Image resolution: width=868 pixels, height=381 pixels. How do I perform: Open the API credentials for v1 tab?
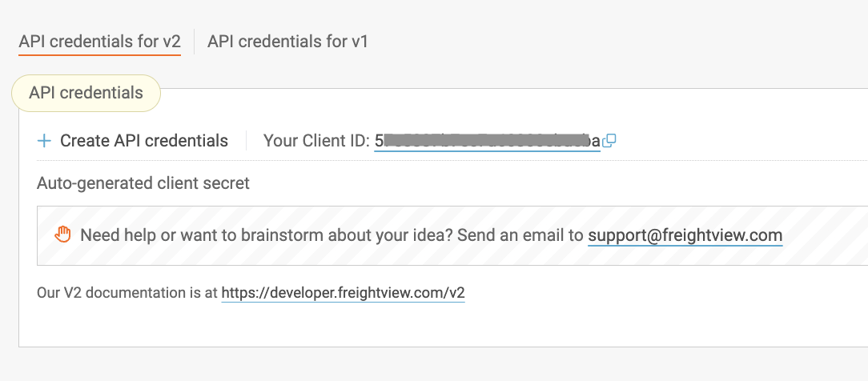287,42
